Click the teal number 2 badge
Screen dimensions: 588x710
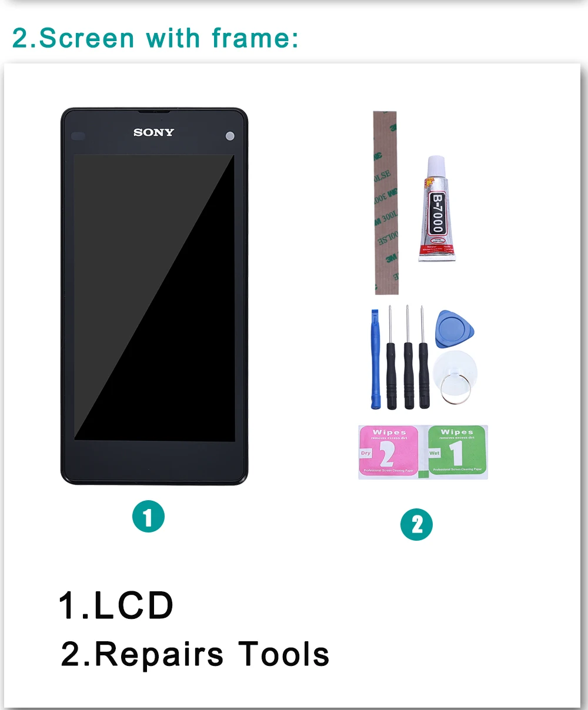click(416, 524)
